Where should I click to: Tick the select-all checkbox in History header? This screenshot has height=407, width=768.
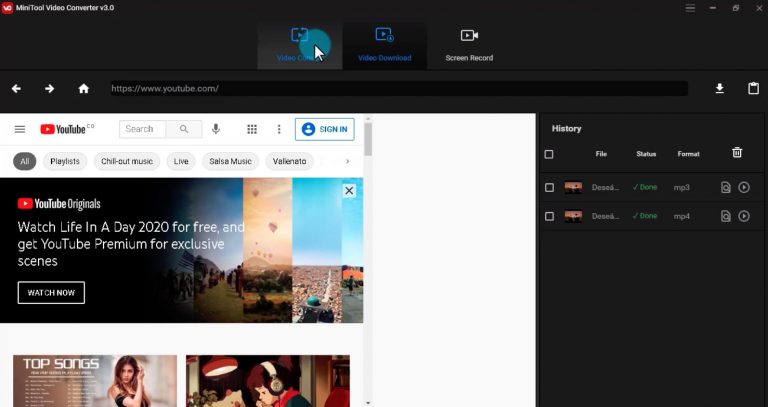point(549,154)
